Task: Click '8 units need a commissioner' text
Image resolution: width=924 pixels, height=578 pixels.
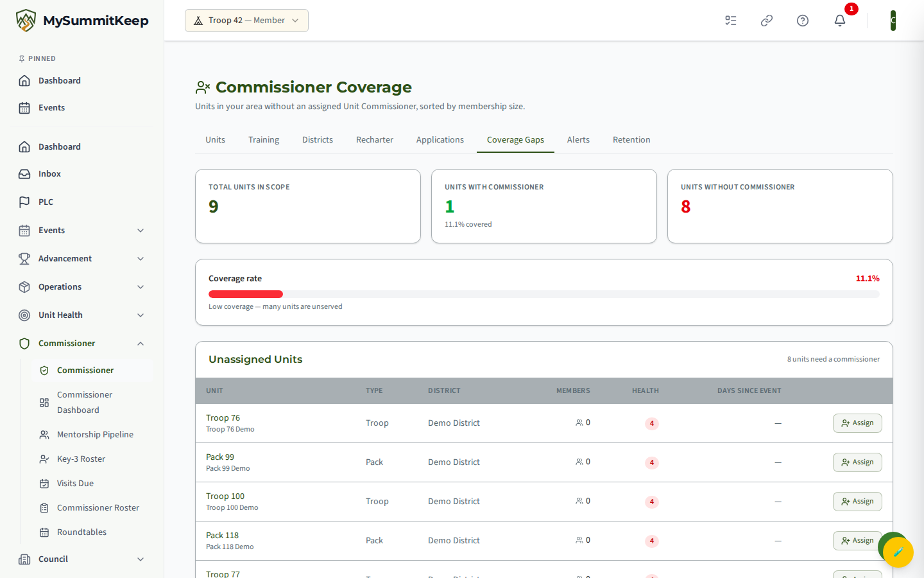Action: click(834, 359)
